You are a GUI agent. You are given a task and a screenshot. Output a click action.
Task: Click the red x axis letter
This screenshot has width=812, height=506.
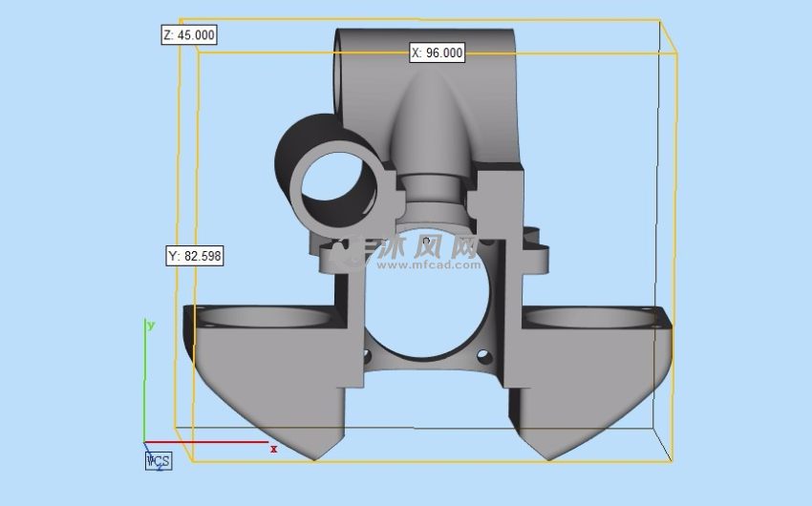[x=273, y=448]
